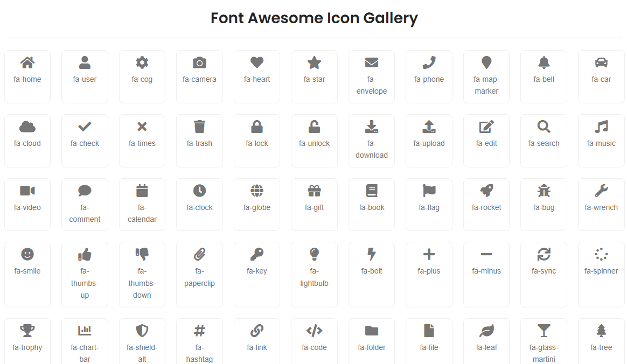
Task: Select the fa-glass-martini icon
Action: point(544,331)
